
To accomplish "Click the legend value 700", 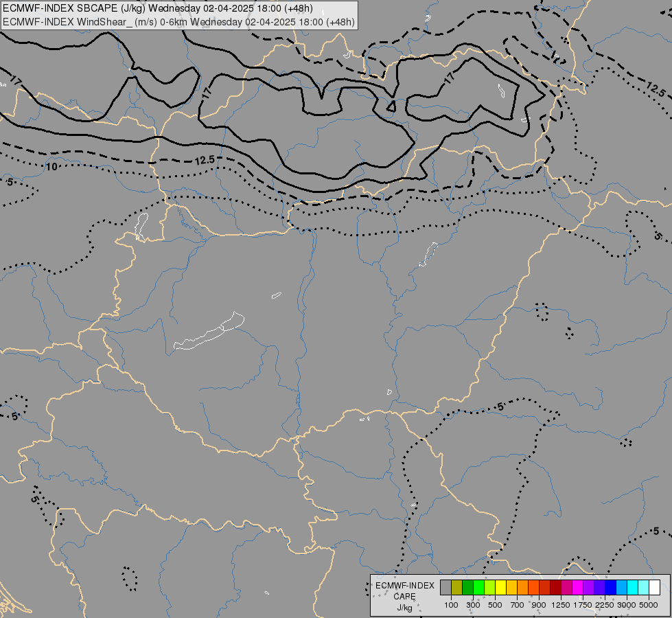I will [518, 605].
